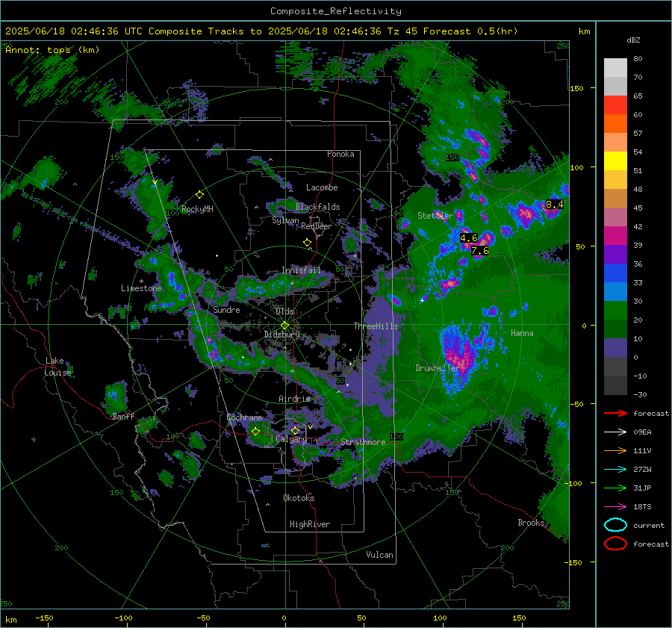Click the Composite_Reflectivity title
The width and height of the screenshot is (672, 628).
pos(336,11)
